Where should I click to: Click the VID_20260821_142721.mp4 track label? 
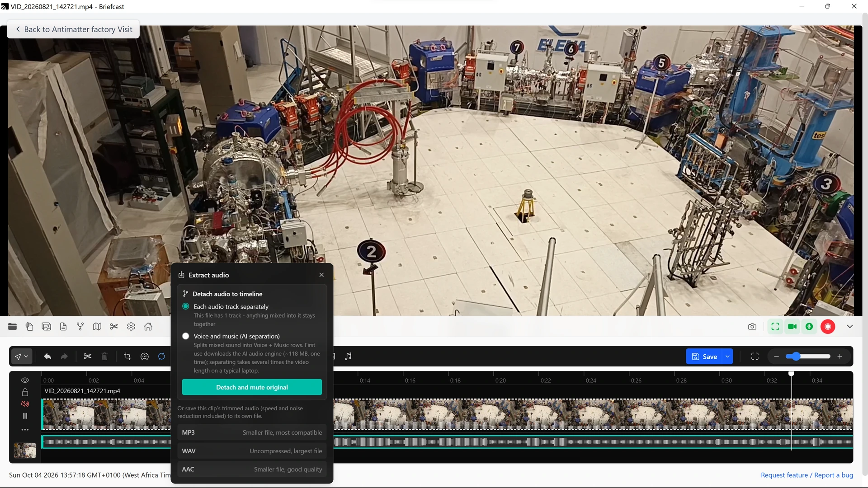click(82, 391)
